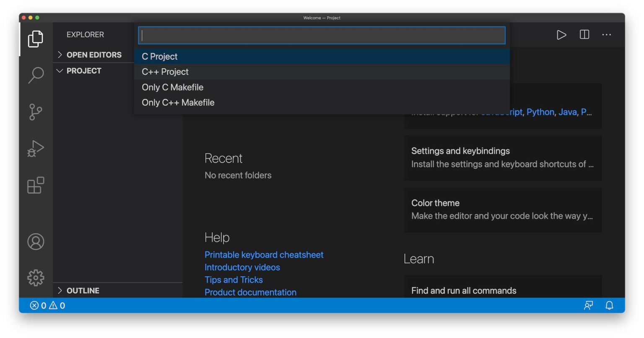Image resolution: width=644 pixels, height=338 pixels.
Task: Split the editor using the split icon
Action: (584, 35)
